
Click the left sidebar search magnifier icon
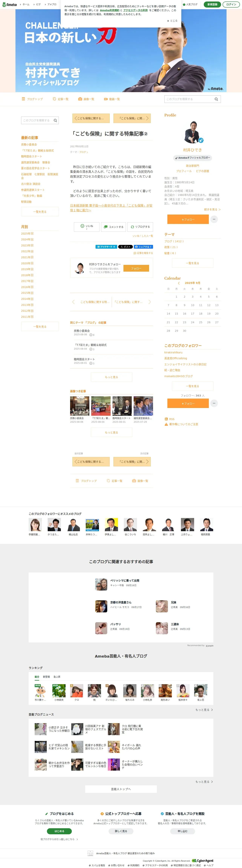pos(55,120)
